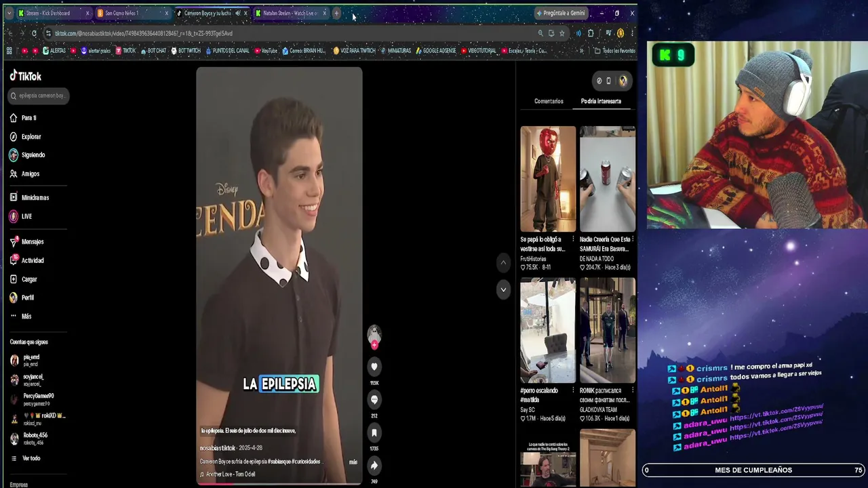The image size is (868, 488).
Task: Share the video with the arrow icon
Action: pyautogui.click(x=374, y=466)
